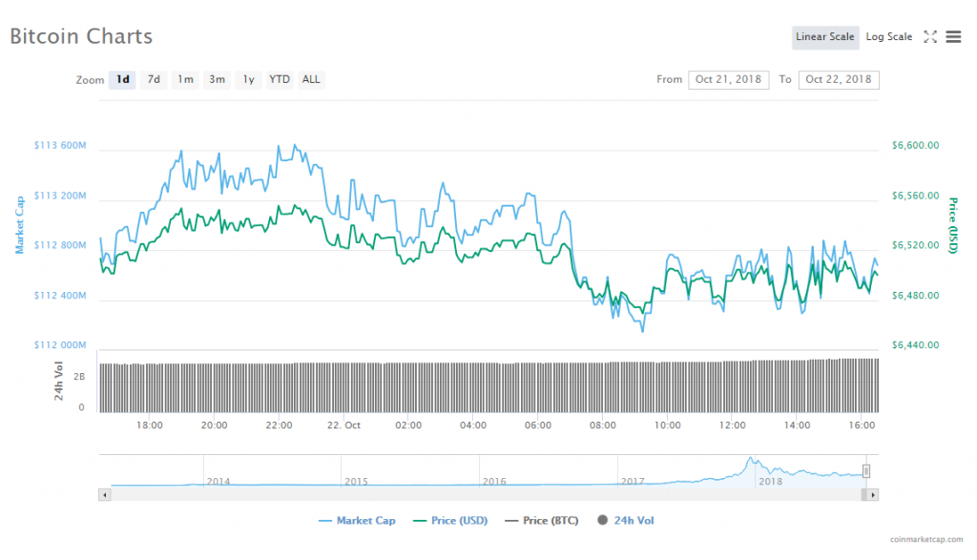Choose the YTD zoom option

point(280,80)
